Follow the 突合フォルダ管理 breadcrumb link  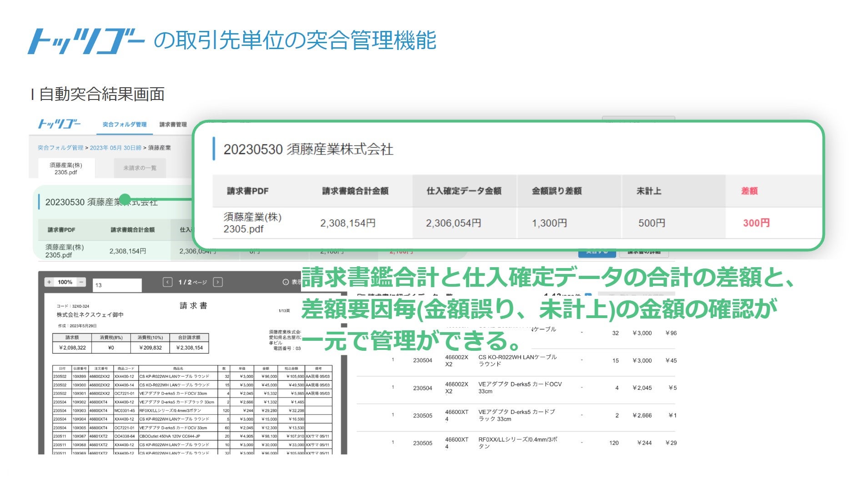(60, 148)
